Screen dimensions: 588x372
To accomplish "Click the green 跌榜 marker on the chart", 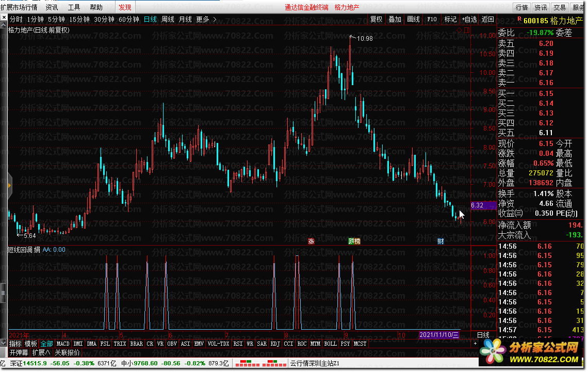I will point(354,241).
